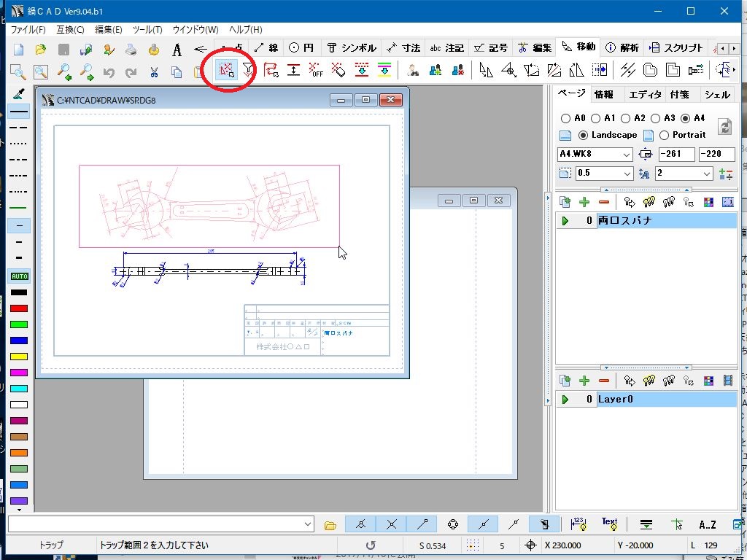Expand the color palette down arrow

[x=19, y=510]
